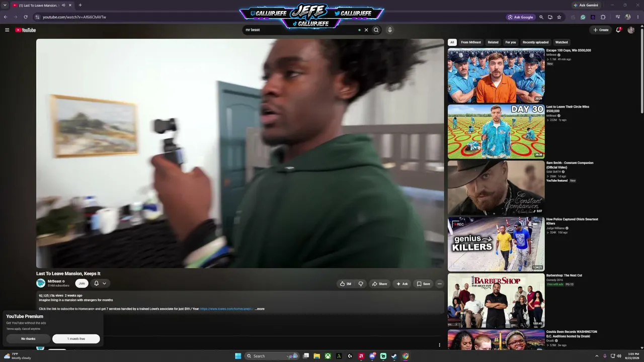Select the From MrBeast chip
Image resolution: width=644 pixels, height=362 pixels.
click(471, 42)
